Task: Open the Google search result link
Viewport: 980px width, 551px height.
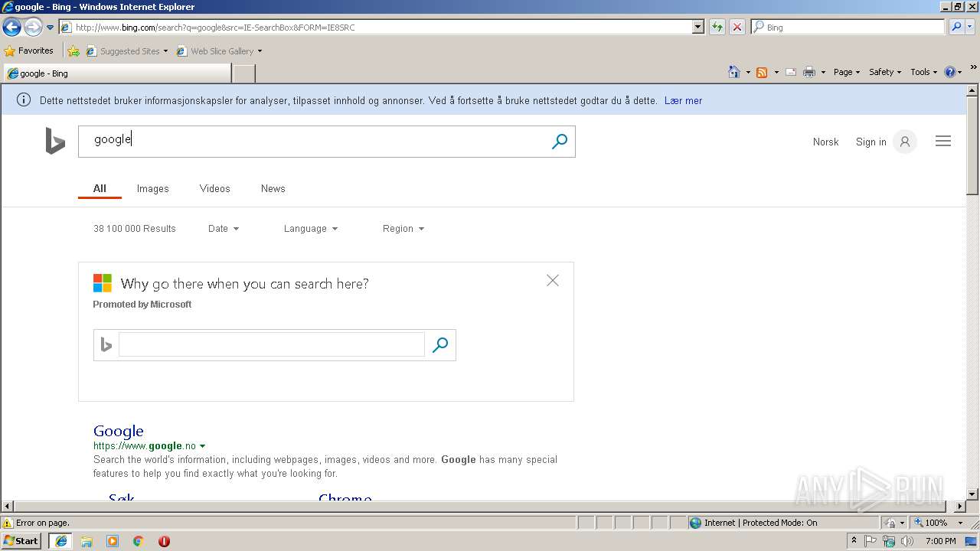Action: pos(119,431)
